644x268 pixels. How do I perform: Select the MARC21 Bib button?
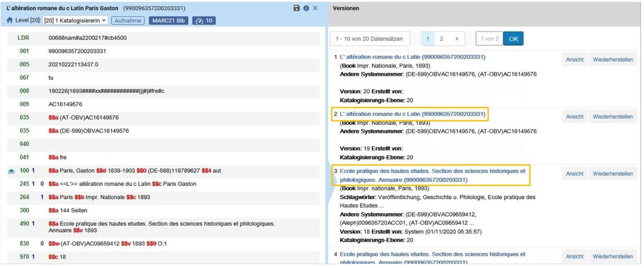click(169, 20)
